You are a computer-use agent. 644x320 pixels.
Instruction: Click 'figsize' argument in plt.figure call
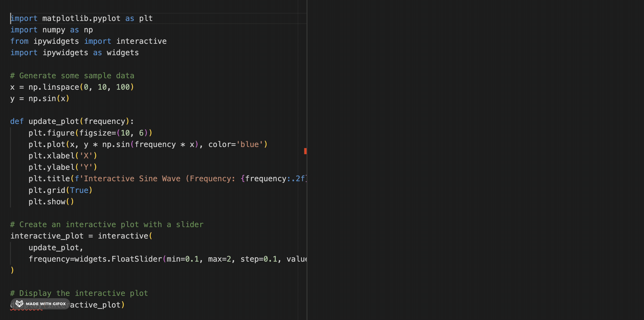(95, 133)
